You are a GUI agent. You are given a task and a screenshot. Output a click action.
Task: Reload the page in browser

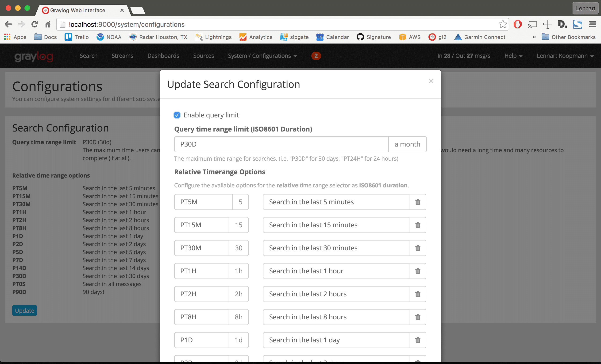[35, 24]
